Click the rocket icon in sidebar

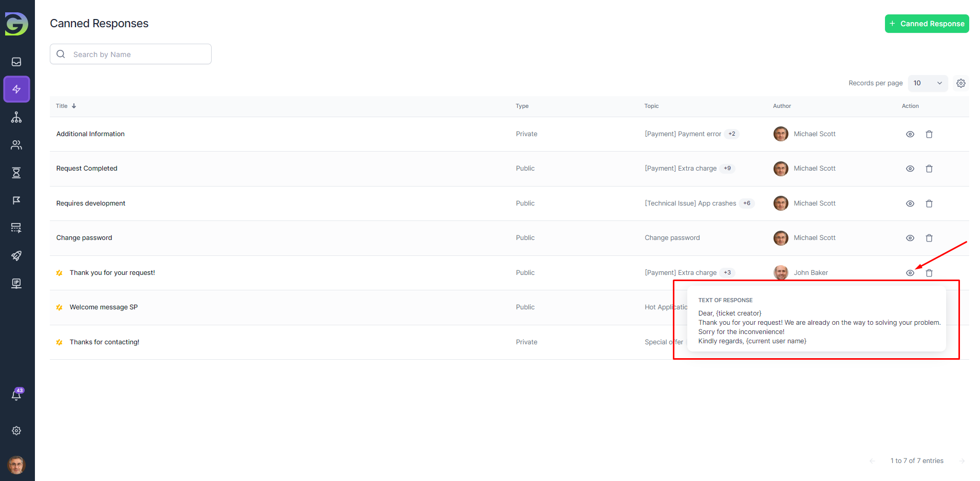pos(16,256)
